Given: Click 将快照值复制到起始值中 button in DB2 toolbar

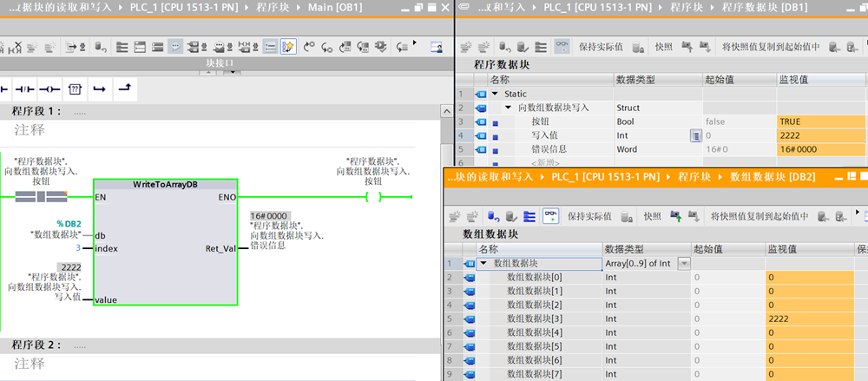Looking at the screenshot, I should pos(759,216).
